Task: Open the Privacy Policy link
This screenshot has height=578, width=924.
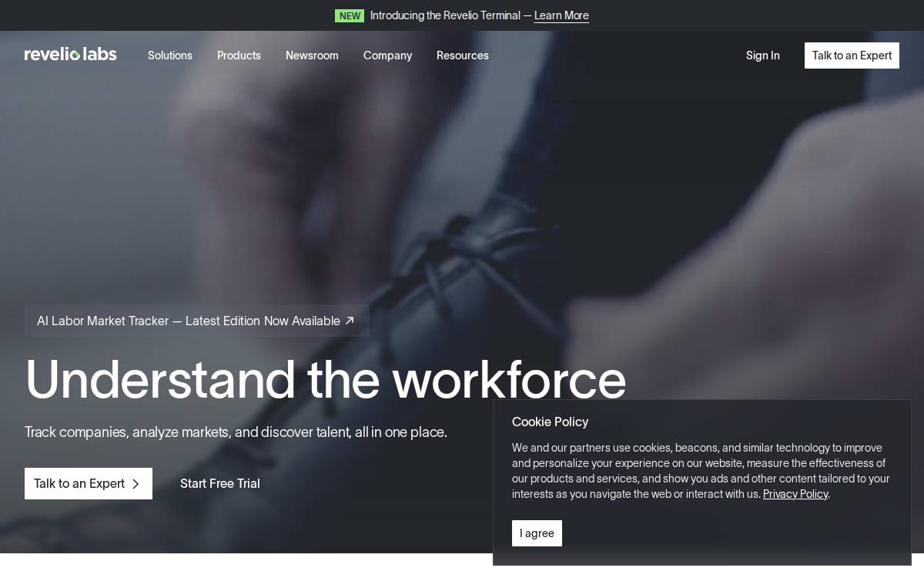Action: [795, 494]
